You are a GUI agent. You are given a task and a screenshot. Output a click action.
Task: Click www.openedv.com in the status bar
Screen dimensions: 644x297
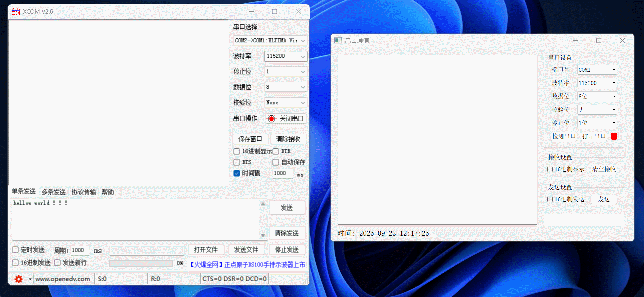tap(63, 279)
